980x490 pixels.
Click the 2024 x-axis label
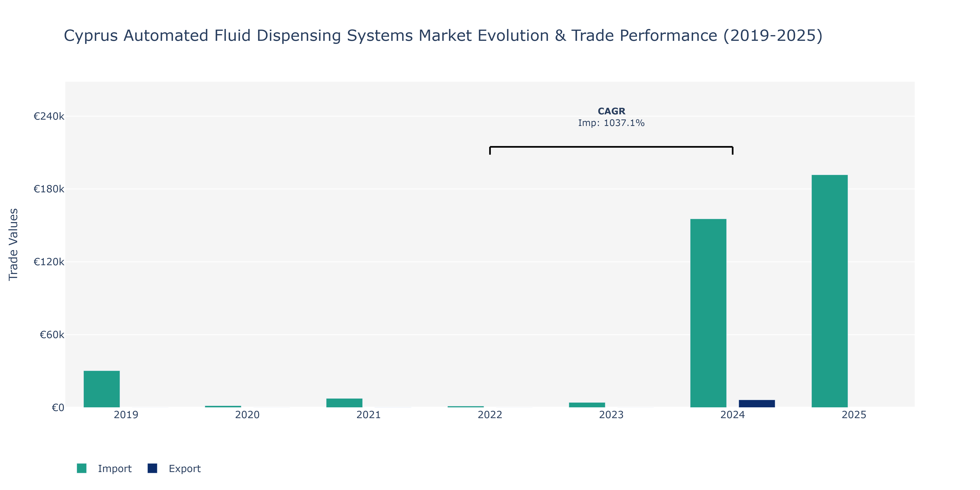tap(733, 415)
